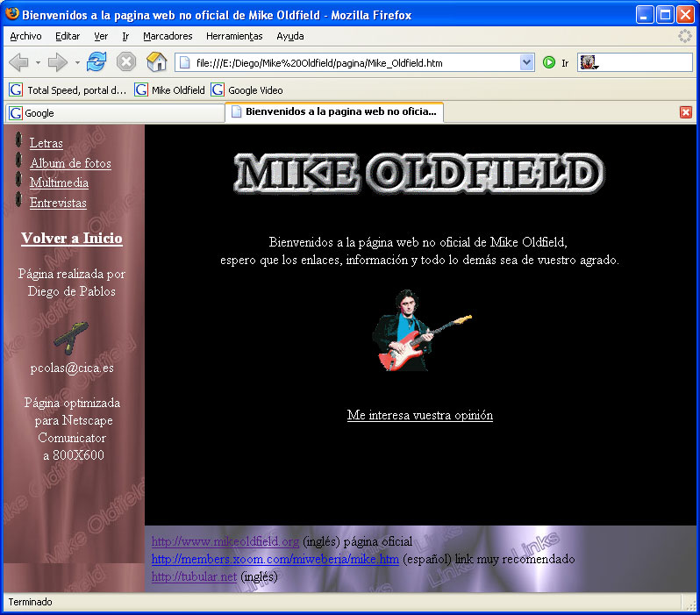700x615 pixels.
Task: Open the Back history dropdown arrow
Action: tap(38, 62)
